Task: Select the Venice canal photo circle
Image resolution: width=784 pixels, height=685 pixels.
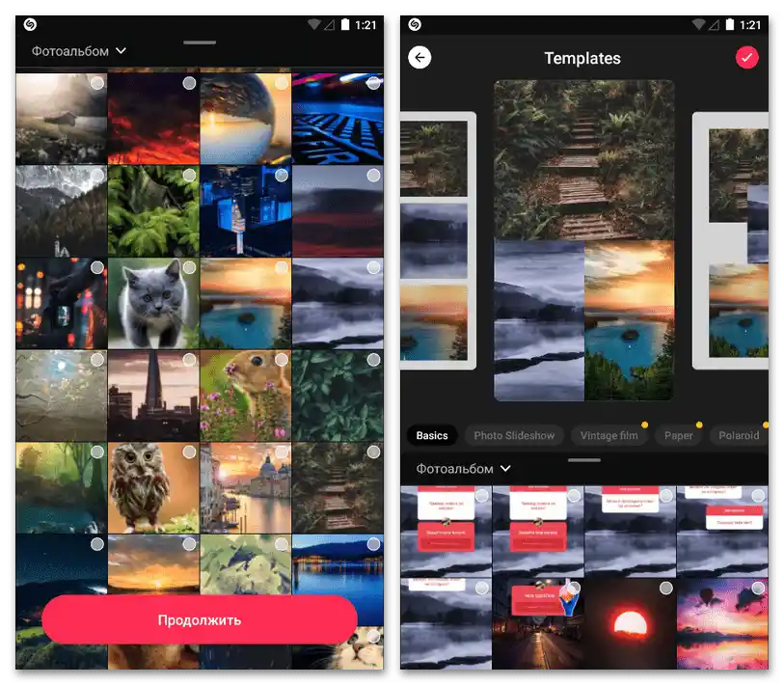Action: coord(282,452)
